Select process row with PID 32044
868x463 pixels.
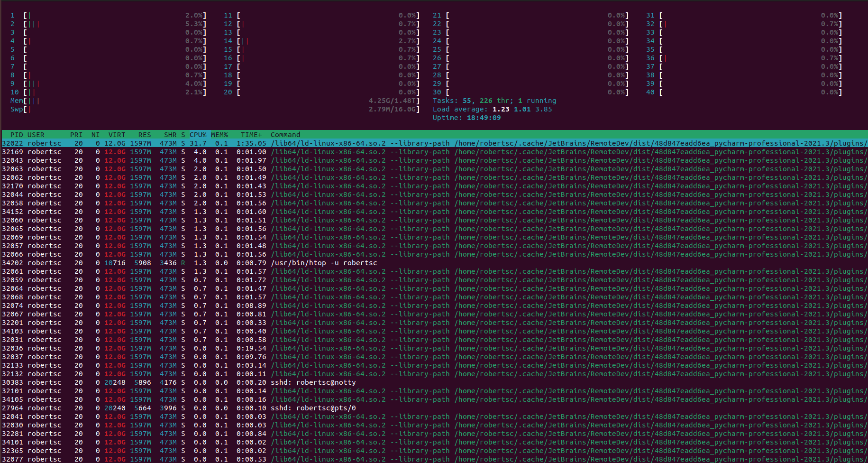pyautogui.click(x=435, y=194)
